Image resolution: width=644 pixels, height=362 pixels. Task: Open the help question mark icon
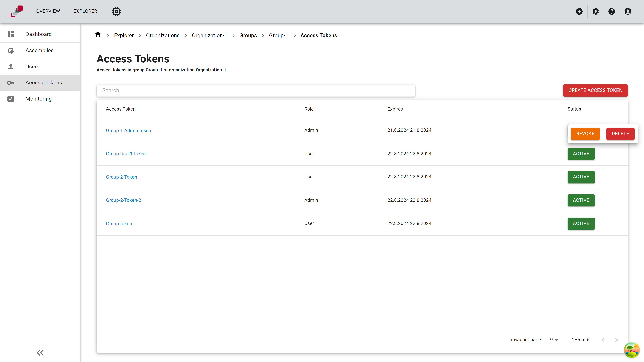tap(612, 11)
